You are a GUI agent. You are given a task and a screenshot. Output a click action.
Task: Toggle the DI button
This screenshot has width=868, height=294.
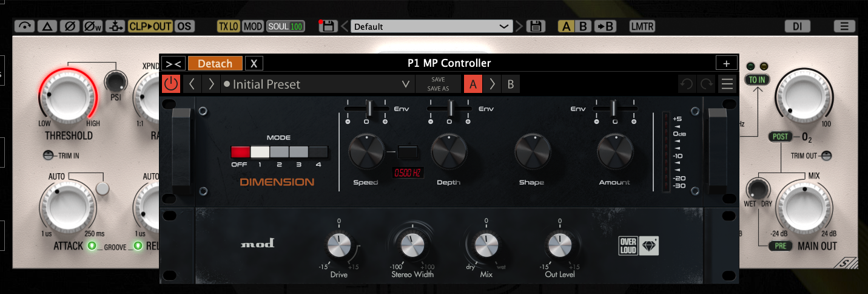tap(798, 26)
